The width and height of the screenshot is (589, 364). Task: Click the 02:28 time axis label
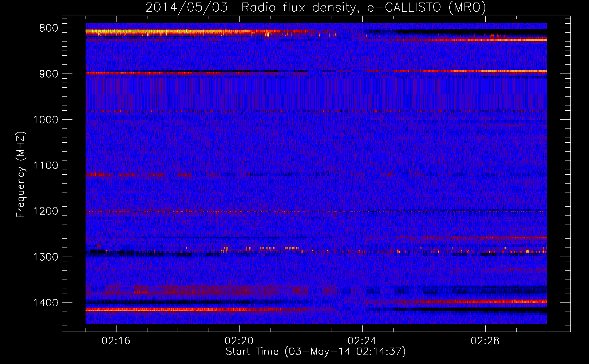[x=485, y=341]
